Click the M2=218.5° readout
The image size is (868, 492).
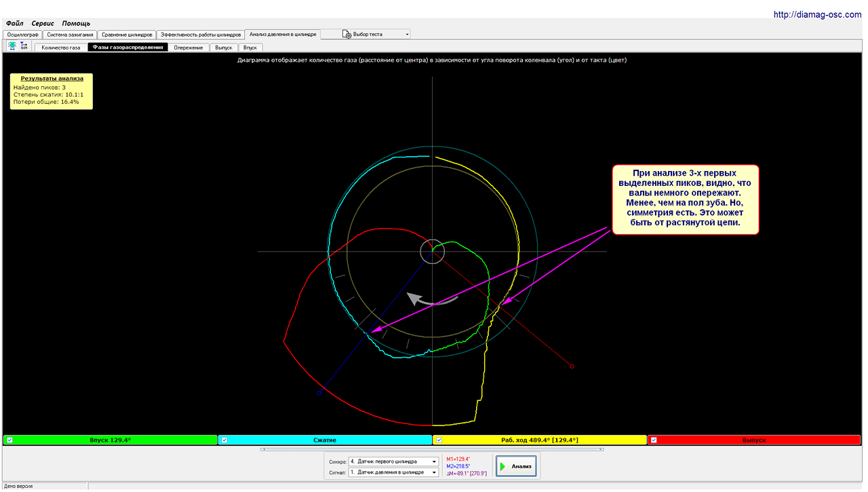pos(458,466)
